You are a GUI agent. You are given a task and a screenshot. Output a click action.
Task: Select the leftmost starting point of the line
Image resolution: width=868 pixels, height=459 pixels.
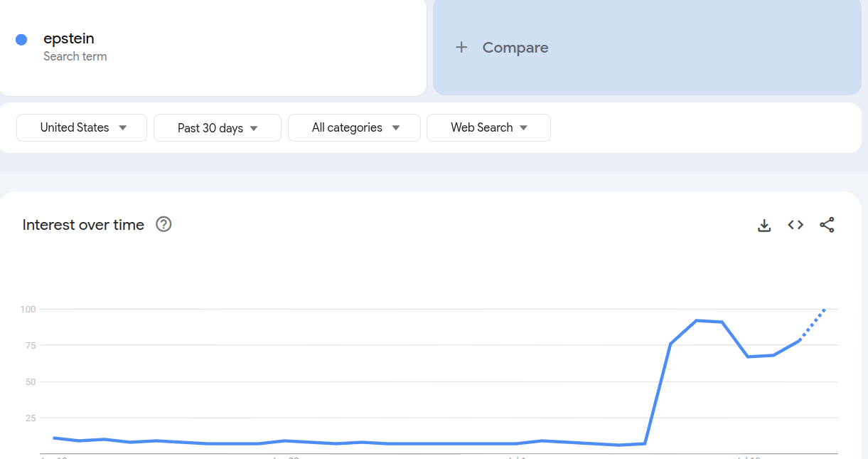(54, 438)
